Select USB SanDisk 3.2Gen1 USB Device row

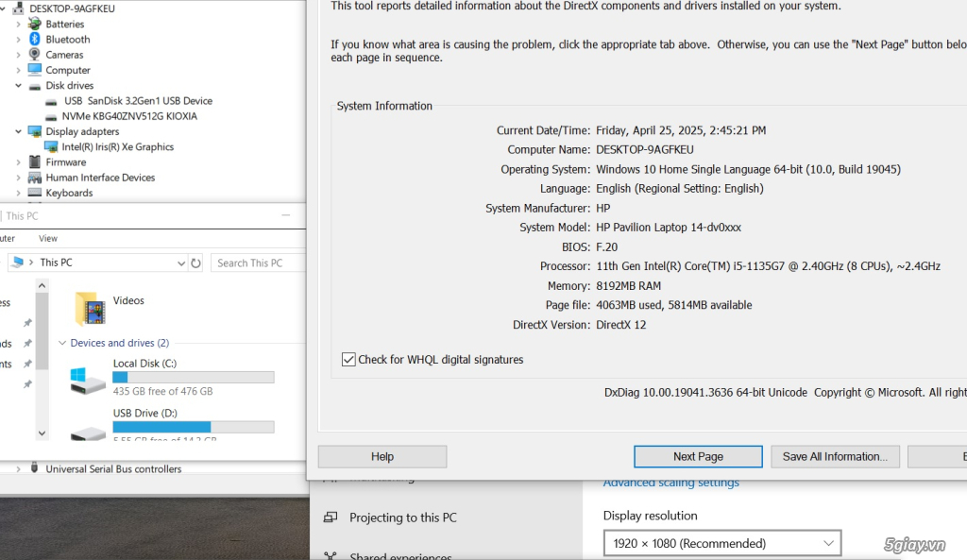pyautogui.click(x=138, y=101)
